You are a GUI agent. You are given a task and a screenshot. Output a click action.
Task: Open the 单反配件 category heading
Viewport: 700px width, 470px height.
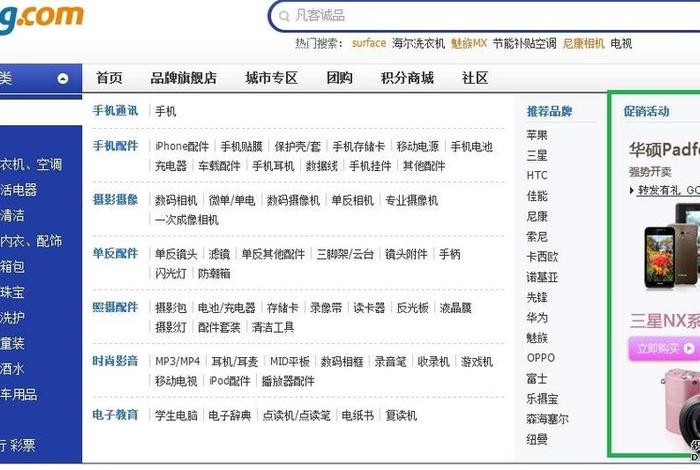pos(115,253)
